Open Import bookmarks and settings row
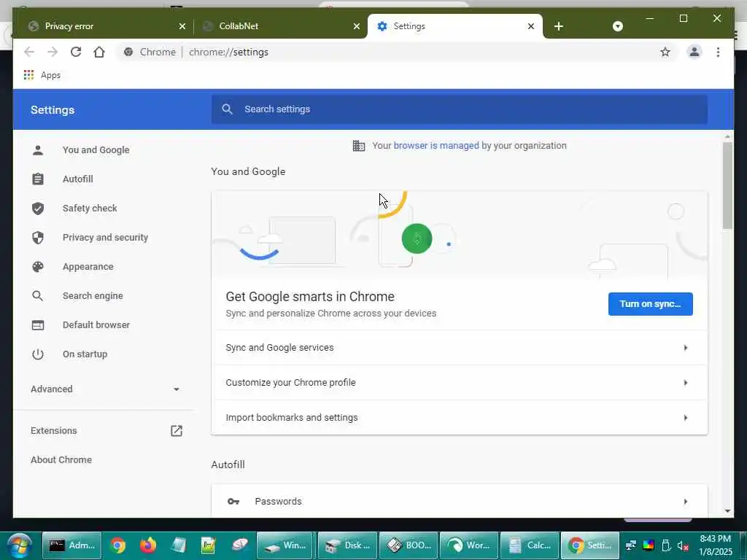 (460, 418)
